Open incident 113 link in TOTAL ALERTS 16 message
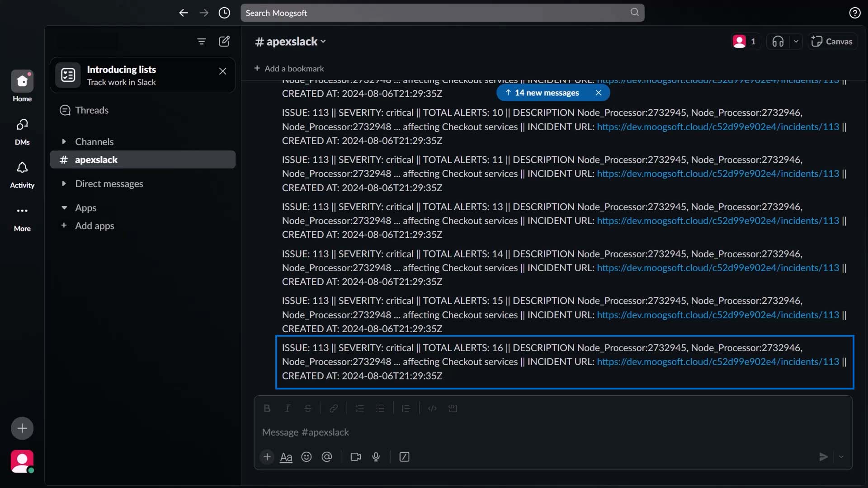 [717, 362]
